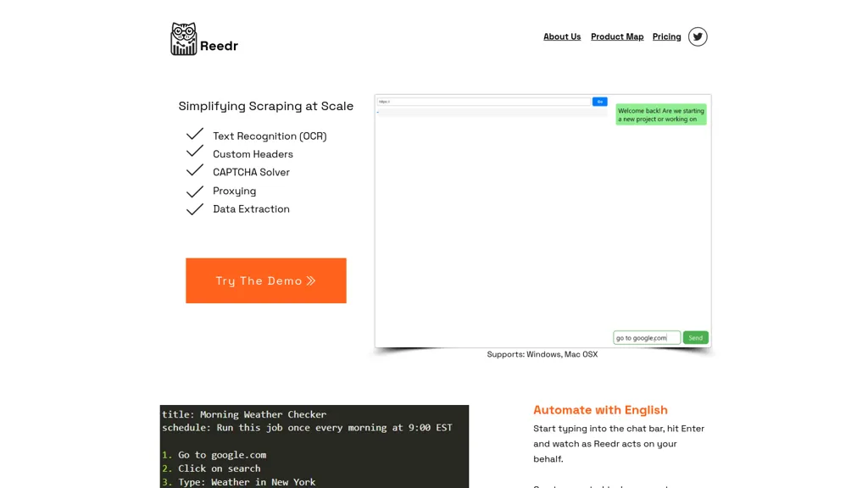Click the checkmark beside Text Recognition (OCR)
The width and height of the screenshot is (868, 488).
[x=195, y=135]
